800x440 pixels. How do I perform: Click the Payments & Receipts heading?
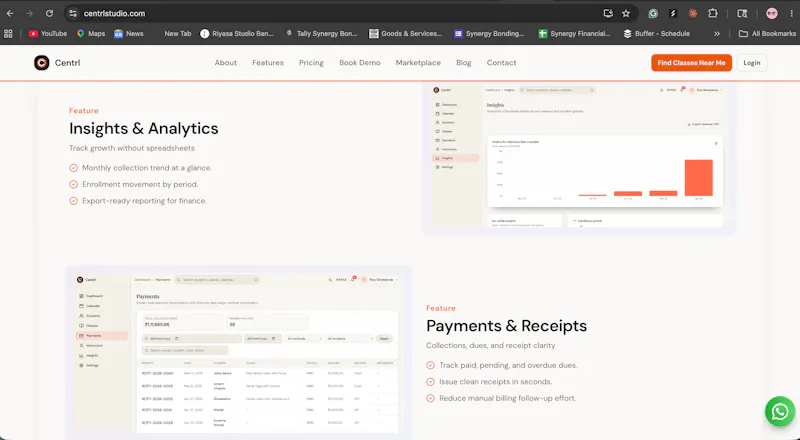coord(507,326)
